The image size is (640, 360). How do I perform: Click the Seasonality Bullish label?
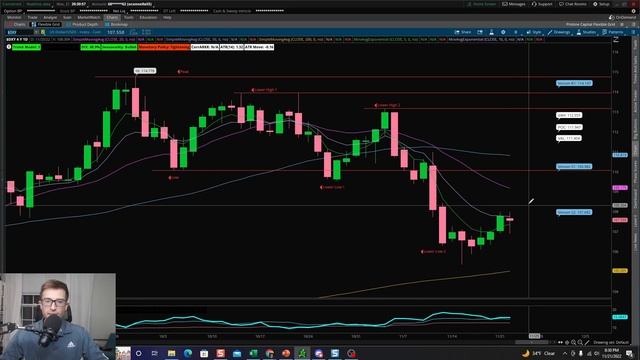pyautogui.click(x=119, y=47)
